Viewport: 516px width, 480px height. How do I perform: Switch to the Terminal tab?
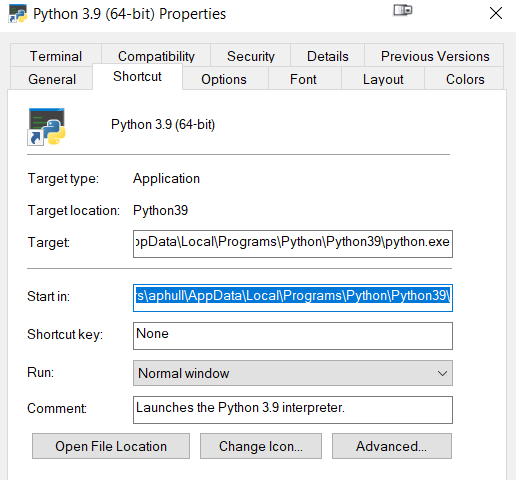point(56,56)
